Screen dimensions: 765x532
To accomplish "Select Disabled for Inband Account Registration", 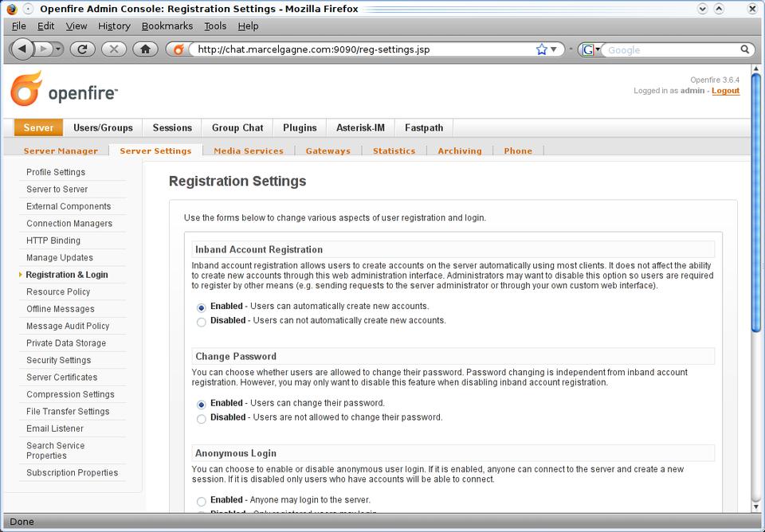I will pos(201,322).
